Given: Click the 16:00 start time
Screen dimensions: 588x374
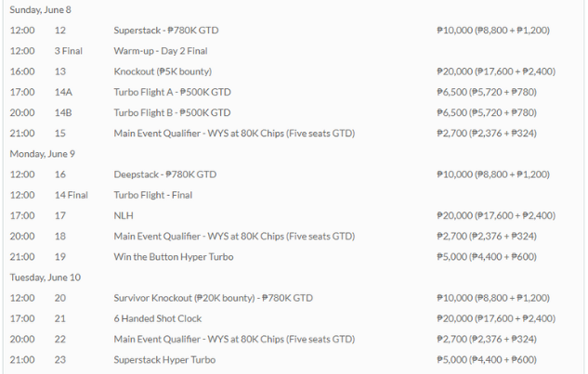Looking at the screenshot, I should point(22,71).
